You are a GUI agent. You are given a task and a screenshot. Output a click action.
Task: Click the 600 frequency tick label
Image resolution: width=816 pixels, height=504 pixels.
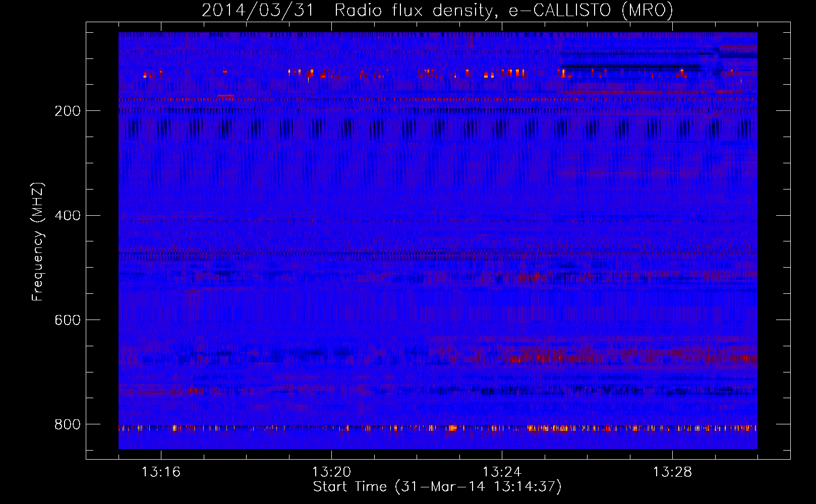[68, 321]
